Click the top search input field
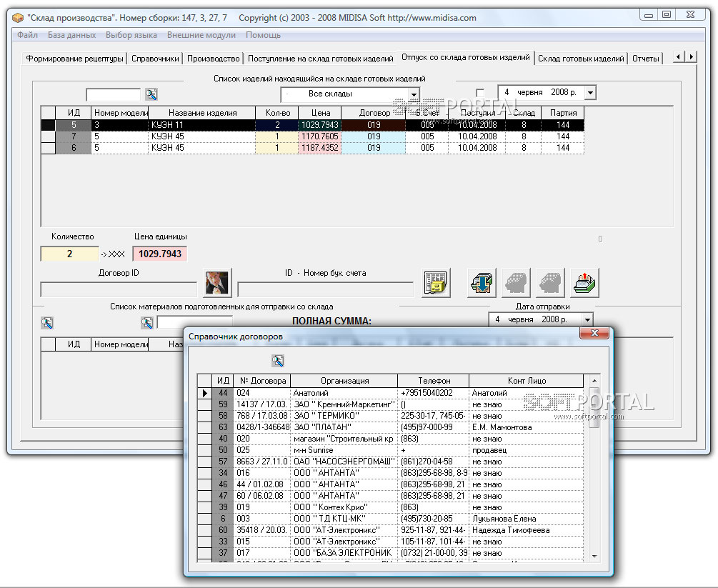This screenshot has height=588, width=718. coord(113,94)
